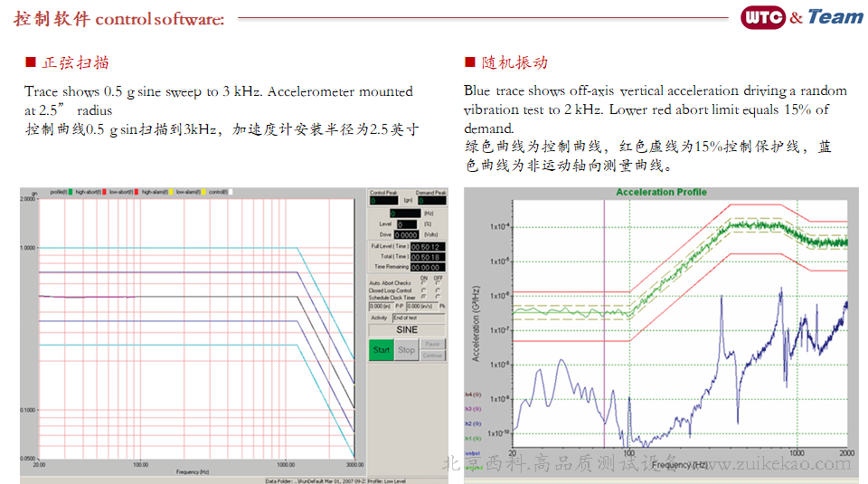The image size is (868, 484).
Task: Turn Closed Loop Control OFF
Action: (438, 290)
